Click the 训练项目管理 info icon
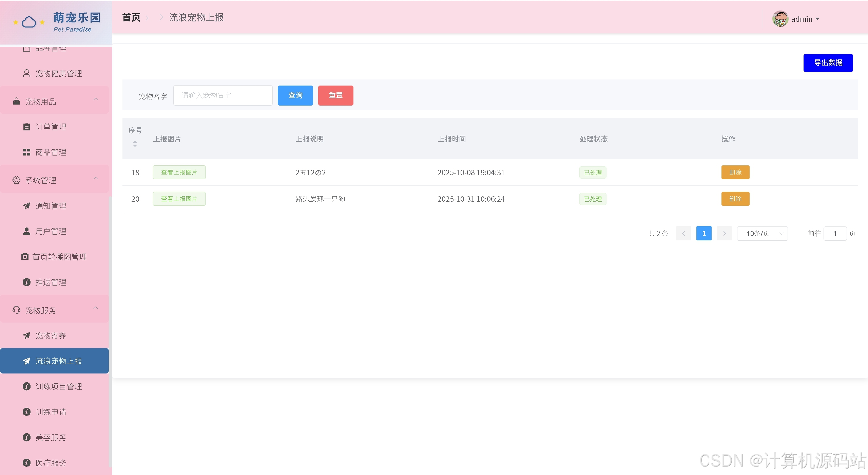This screenshot has width=868, height=475. 26,386
